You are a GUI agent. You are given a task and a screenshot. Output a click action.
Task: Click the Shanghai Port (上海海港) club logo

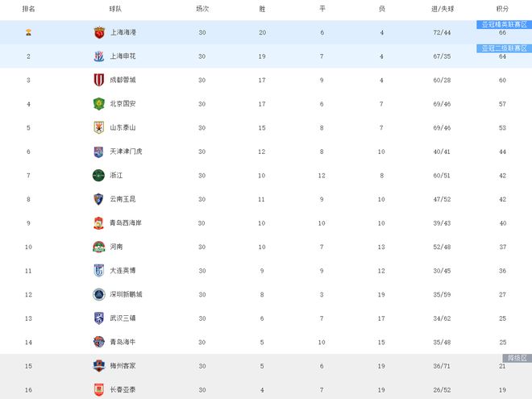[98, 33]
